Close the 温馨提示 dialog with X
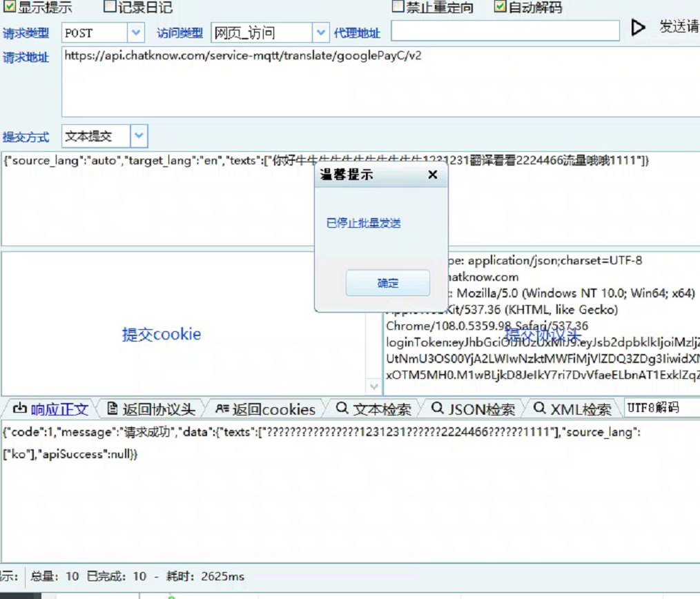 [x=433, y=175]
